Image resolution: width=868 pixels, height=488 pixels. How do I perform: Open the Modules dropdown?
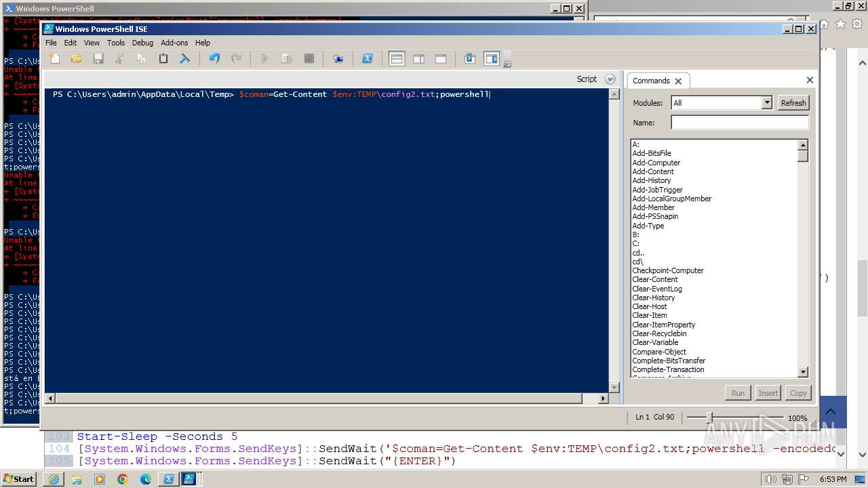click(x=767, y=103)
